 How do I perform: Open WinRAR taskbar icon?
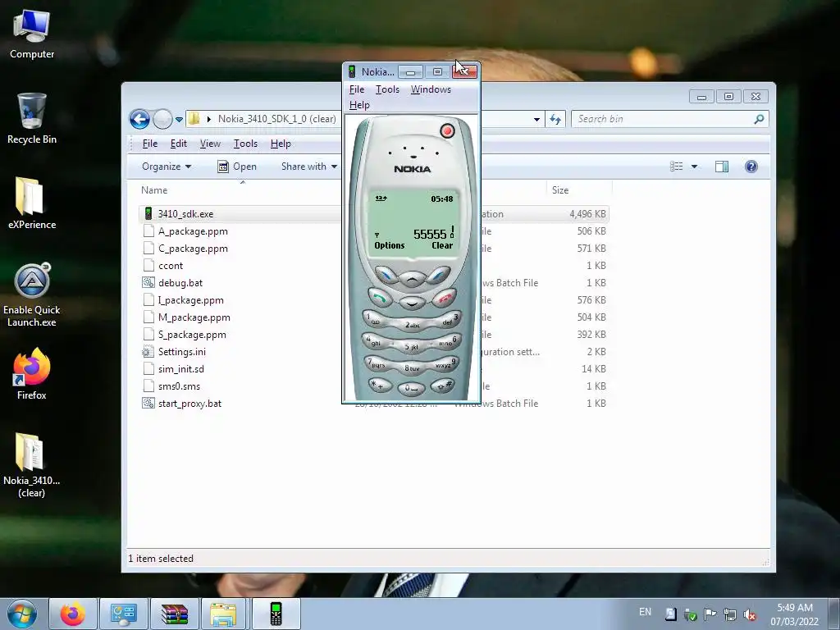click(x=175, y=614)
